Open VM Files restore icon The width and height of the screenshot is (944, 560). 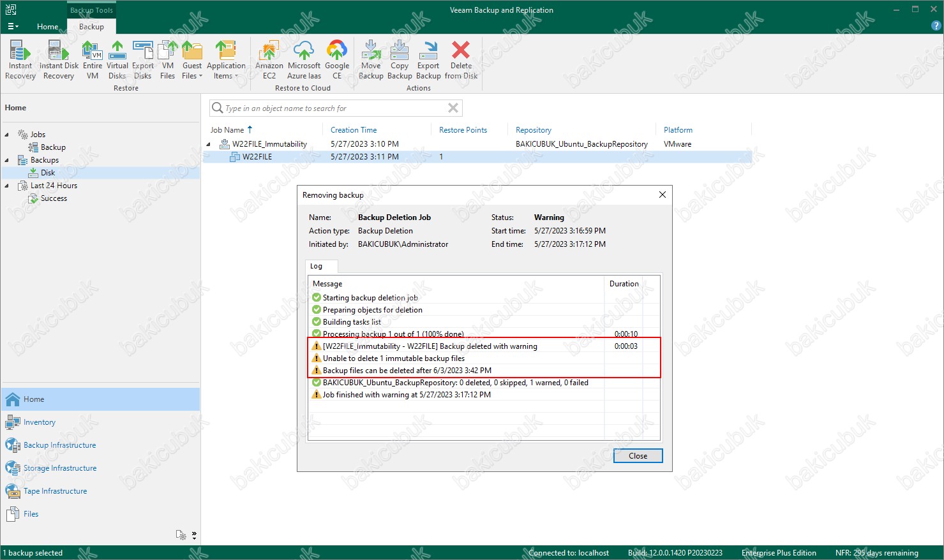[x=167, y=60]
